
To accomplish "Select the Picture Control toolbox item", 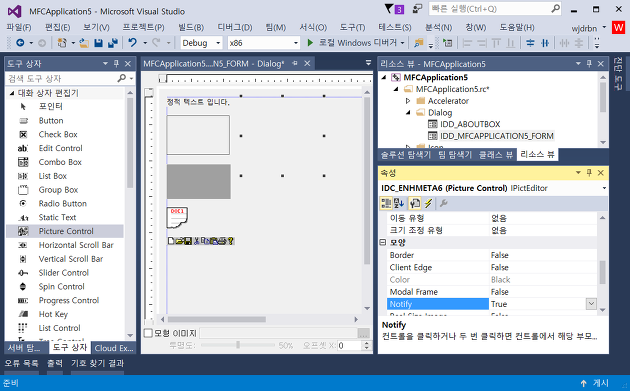I will tap(66, 231).
